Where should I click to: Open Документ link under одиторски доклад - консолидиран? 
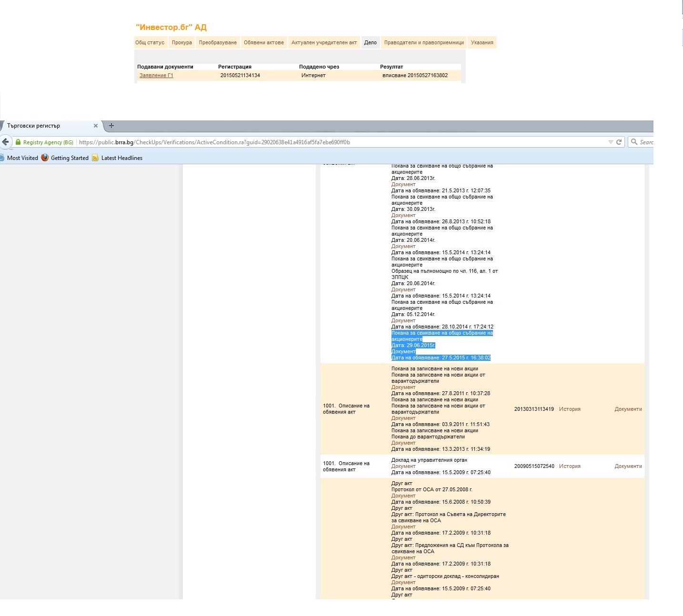tap(403, 582)
